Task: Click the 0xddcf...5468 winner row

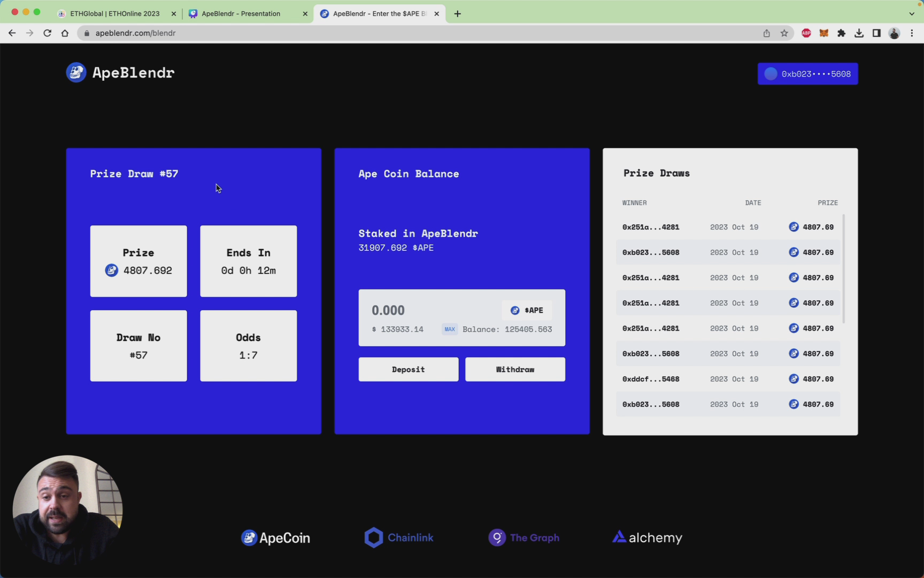Action: pos(728,379)
